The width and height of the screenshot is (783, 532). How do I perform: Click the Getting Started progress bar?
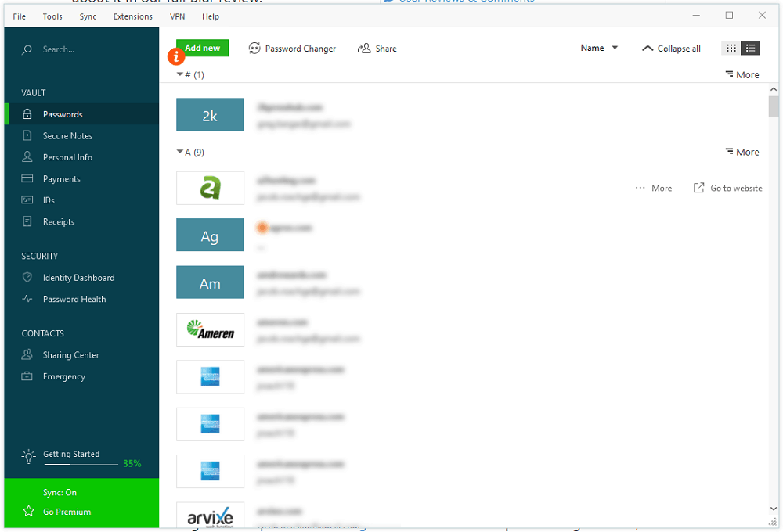tap(81, 465)
